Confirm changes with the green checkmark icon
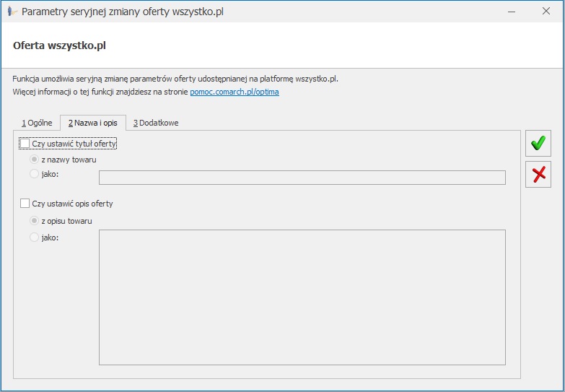Screen dimensions: 565x392 [538, 143]
